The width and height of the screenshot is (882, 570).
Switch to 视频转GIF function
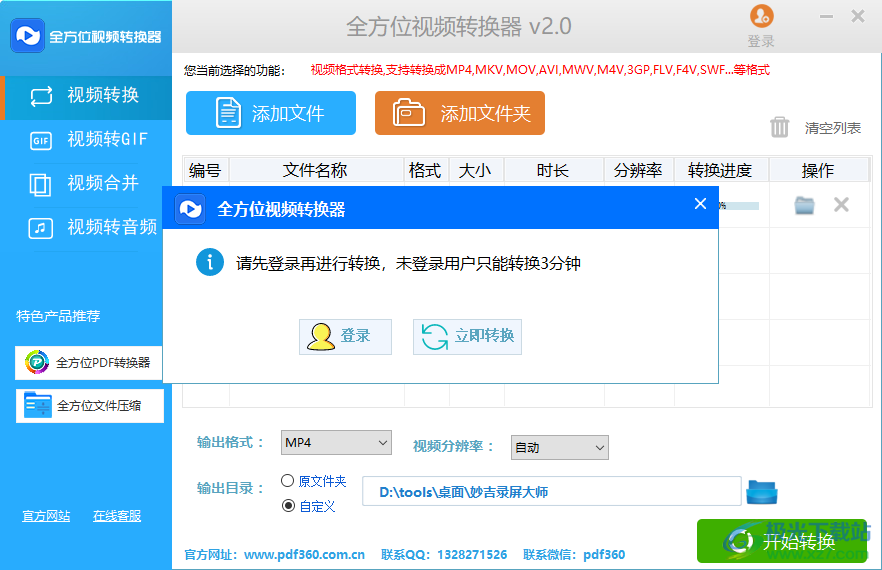[86, 139]
